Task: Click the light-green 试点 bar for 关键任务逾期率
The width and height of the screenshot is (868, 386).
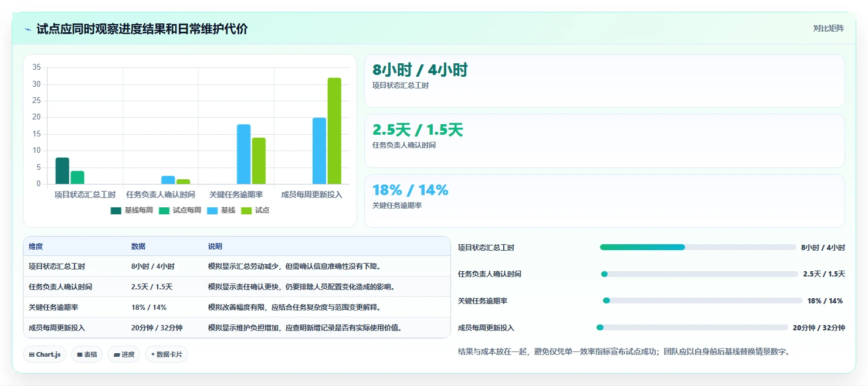Action: (259, 160)
